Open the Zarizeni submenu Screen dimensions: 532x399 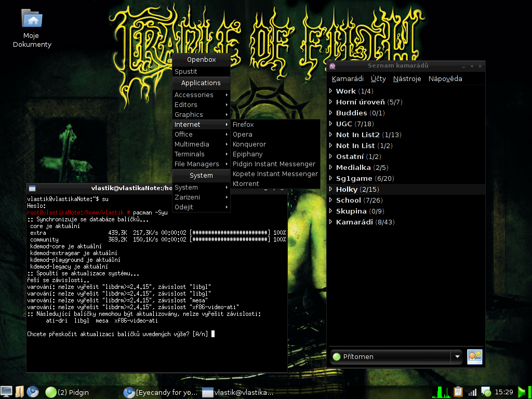[x=201, y=197]
